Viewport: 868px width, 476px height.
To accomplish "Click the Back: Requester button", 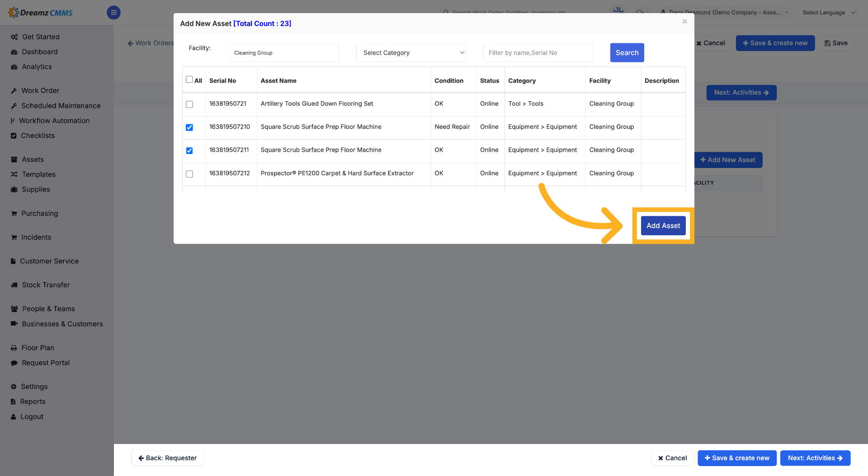I will point(167,458).
